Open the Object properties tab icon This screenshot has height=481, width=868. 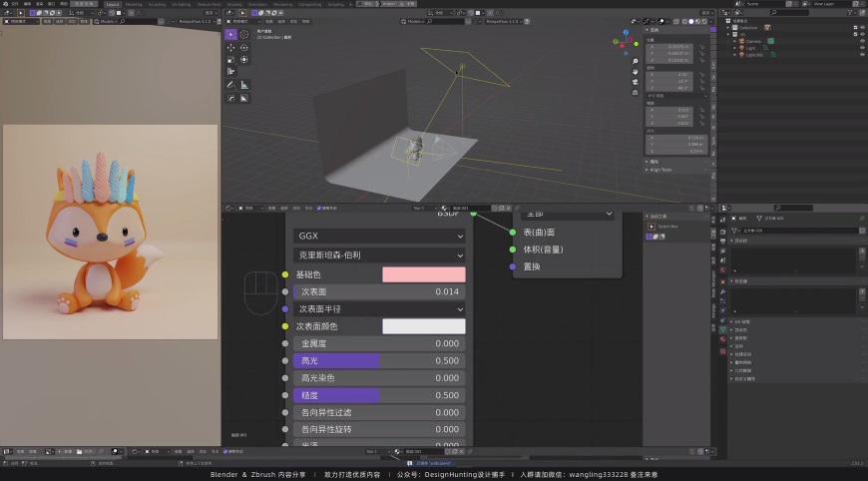[x=723, y=281]
